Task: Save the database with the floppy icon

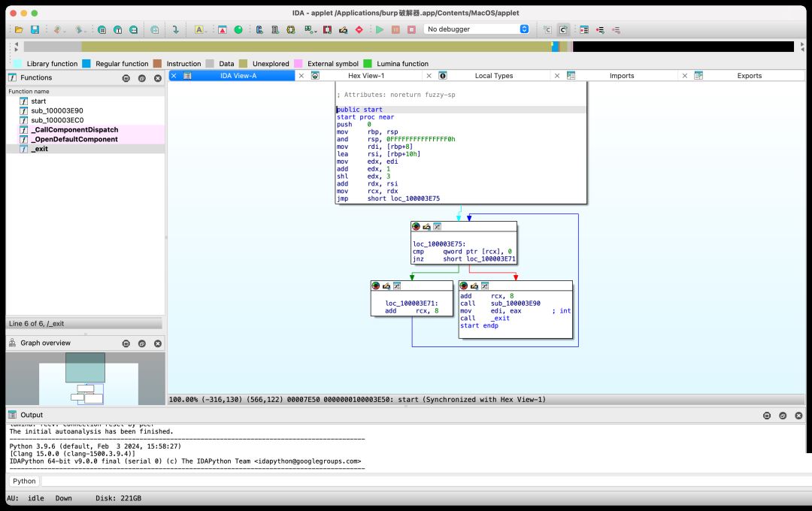Action: (x=35, y=29)
